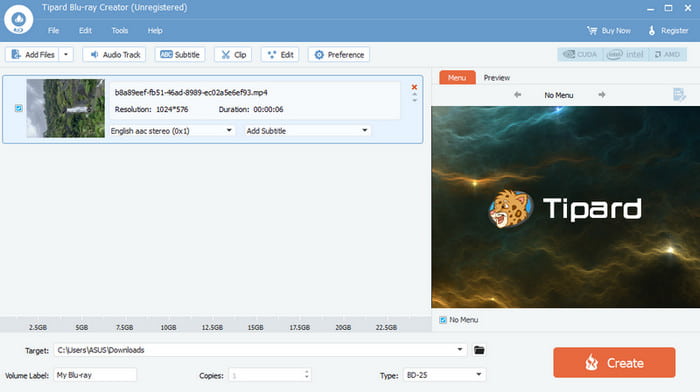Remove the video with red X icon
This screenshot has width=700, height=392.
tap(414, 87)
